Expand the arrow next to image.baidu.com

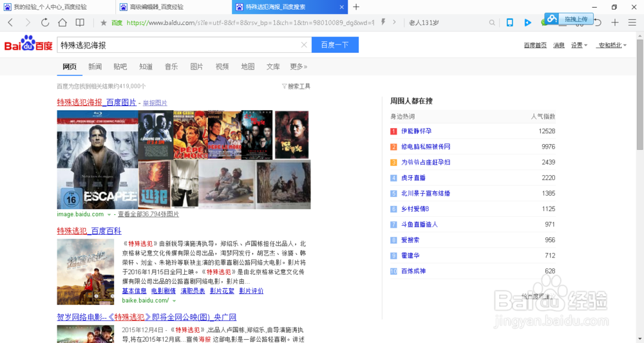click(109, 214)
